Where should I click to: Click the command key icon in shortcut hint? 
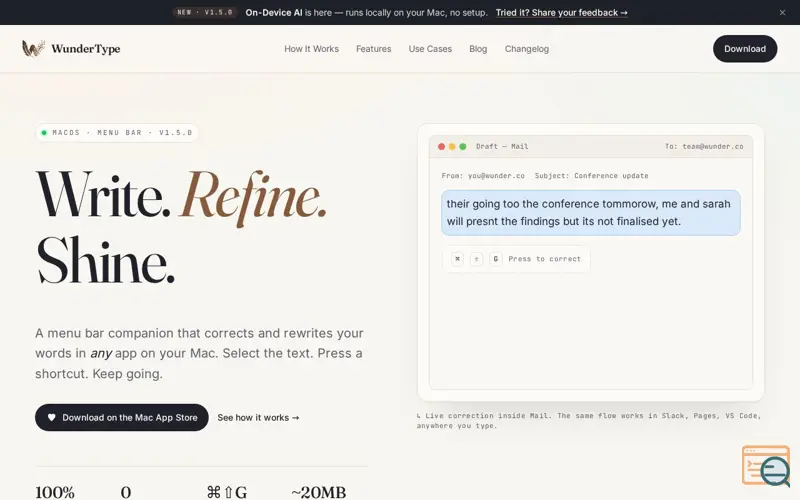(x=457, y=259)
